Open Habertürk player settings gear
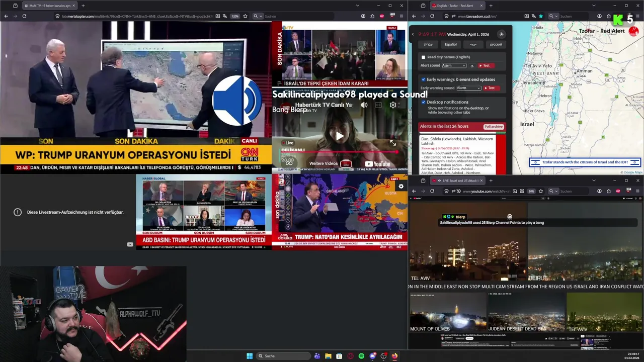This screenshot has height=362, width=644. point(393,105)
